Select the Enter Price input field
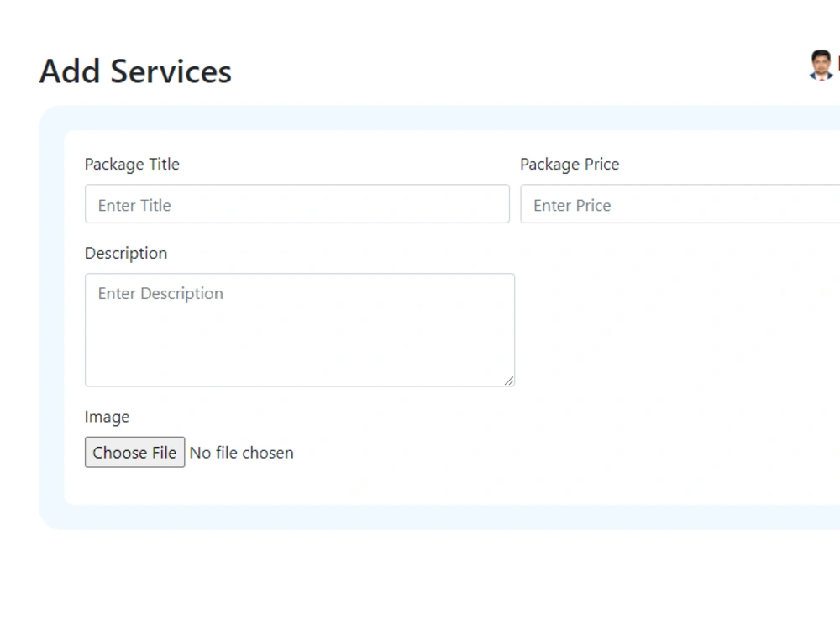The height and width of the screenshot is (630, 840). (680, 204)
